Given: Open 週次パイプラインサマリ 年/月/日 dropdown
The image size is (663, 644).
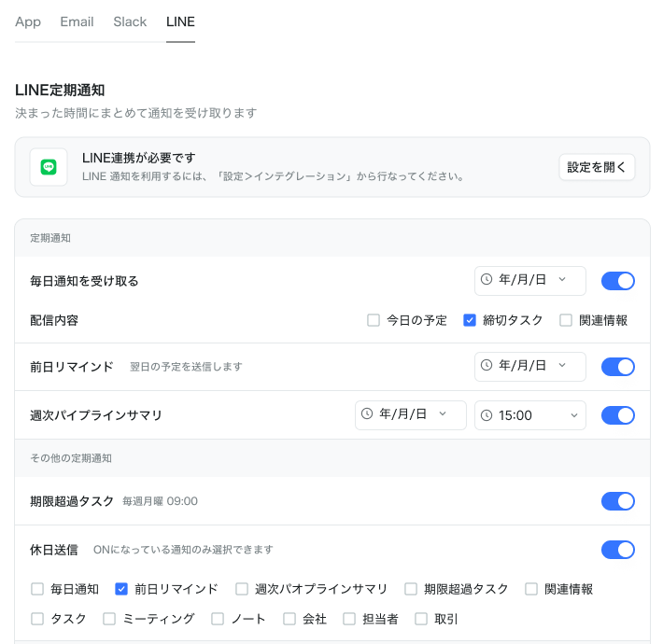Looking at the screenshot, I should click(411, 415).
